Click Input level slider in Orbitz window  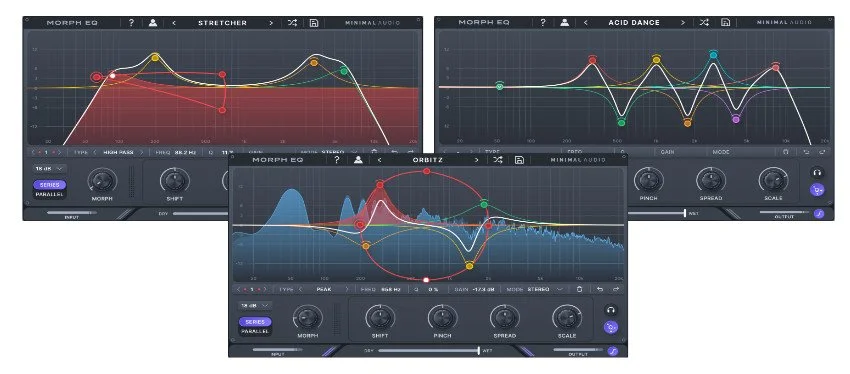tap(278, 350)
